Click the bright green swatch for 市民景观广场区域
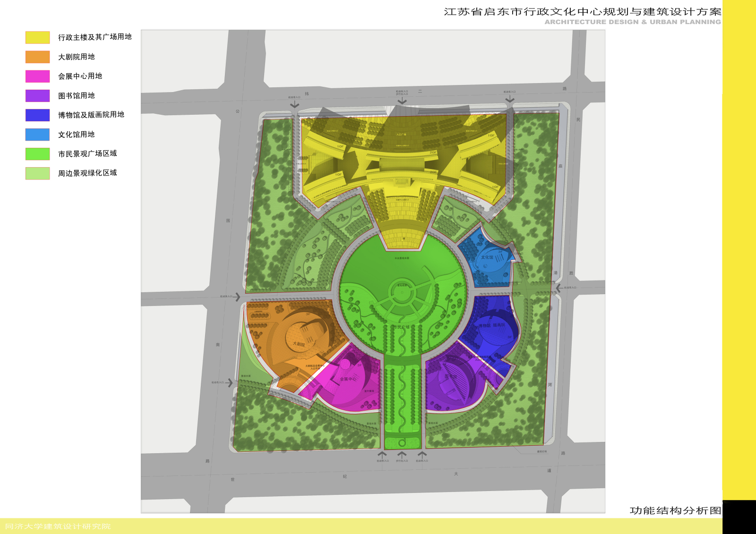Screen dimensions: 756x534 click(x=37, y=154)
